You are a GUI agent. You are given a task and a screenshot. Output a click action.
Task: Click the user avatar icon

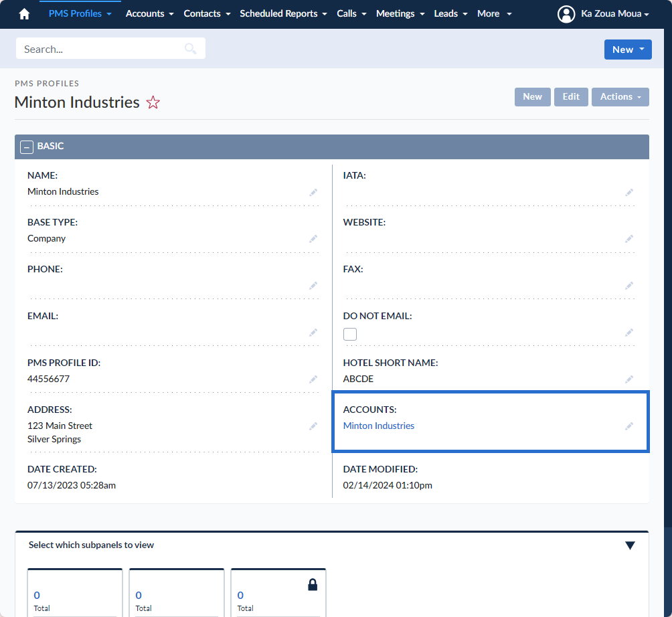(x=566, y=14)
